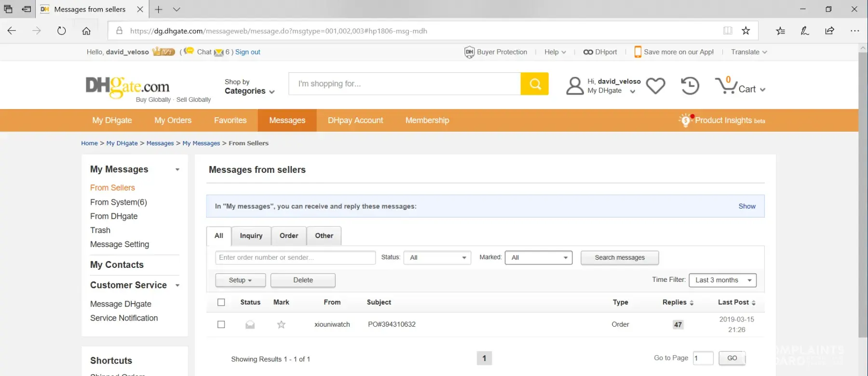The image size is (868, 376).
Task: Click the DHgate.com logo
Action: click(128, 87)
